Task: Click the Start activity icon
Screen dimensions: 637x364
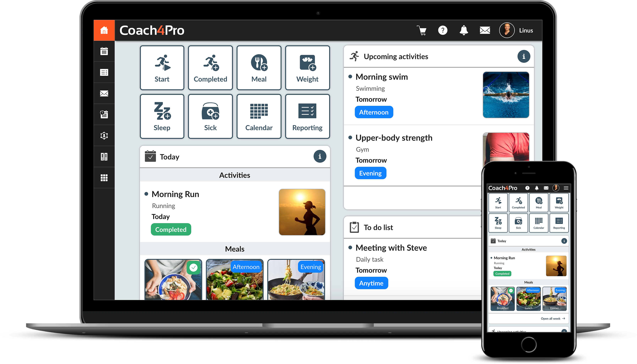Action: (162, 68)
